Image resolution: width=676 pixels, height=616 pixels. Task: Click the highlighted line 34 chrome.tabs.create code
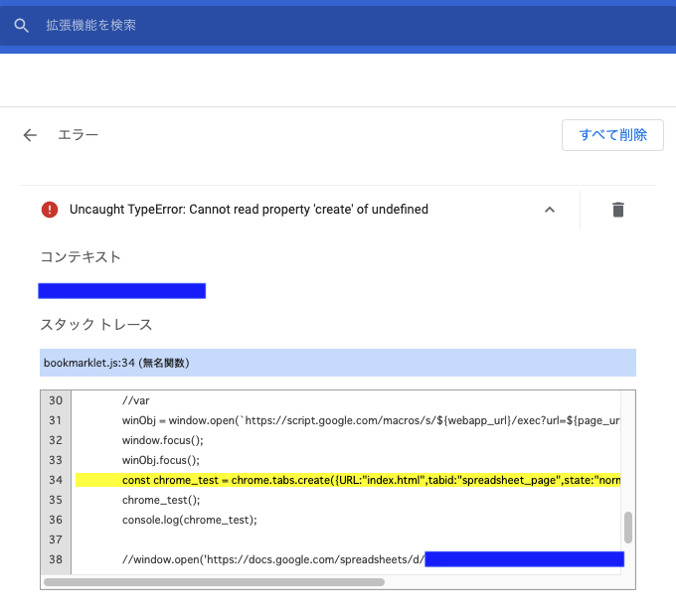[348, 480]
